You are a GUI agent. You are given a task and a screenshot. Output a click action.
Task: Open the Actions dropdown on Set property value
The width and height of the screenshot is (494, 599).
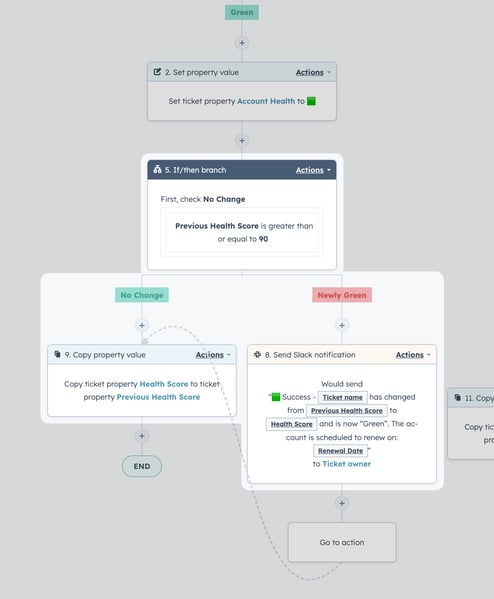(313, 72)
